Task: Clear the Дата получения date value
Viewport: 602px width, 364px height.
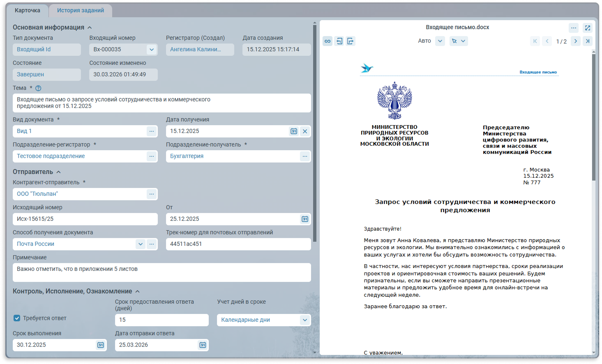Action: pyautogui.click(x=305, y=131)
